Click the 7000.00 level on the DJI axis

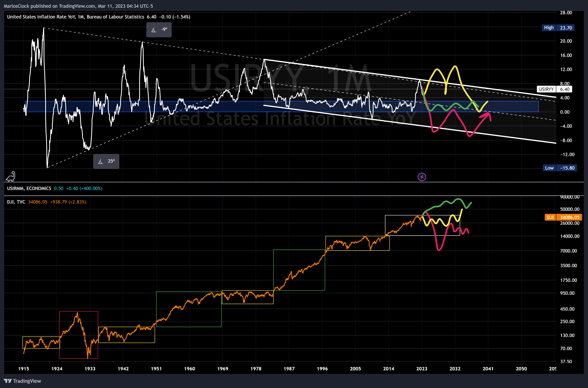[x=568, y=251]
